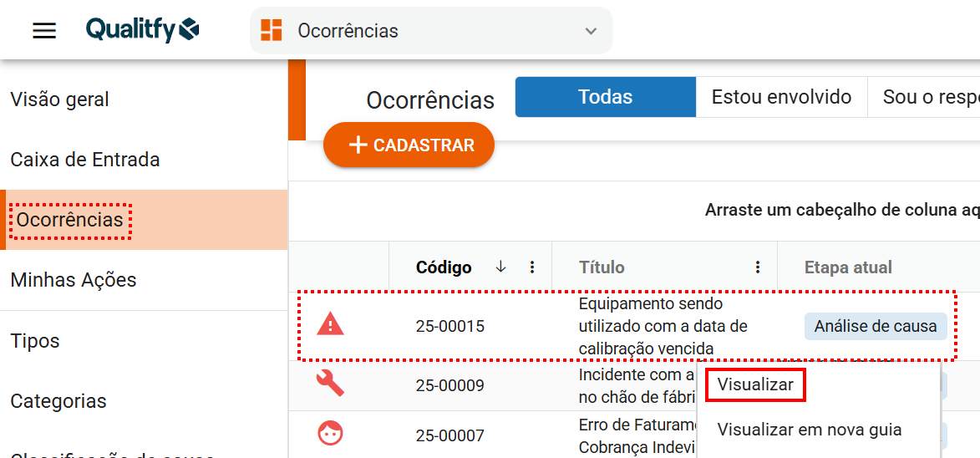980x458 pixels.
Task: Click the red warning triangle icon for 25-00015
Action: 331,325
